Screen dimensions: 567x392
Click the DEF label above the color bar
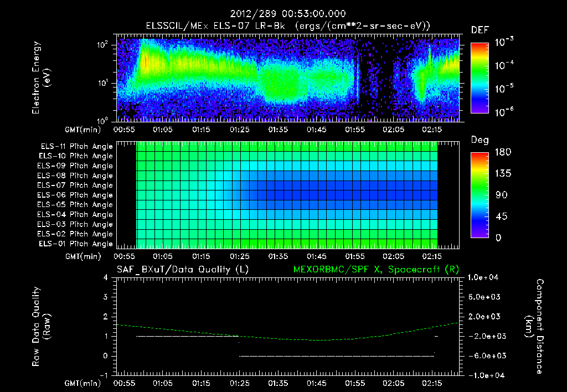480,30
